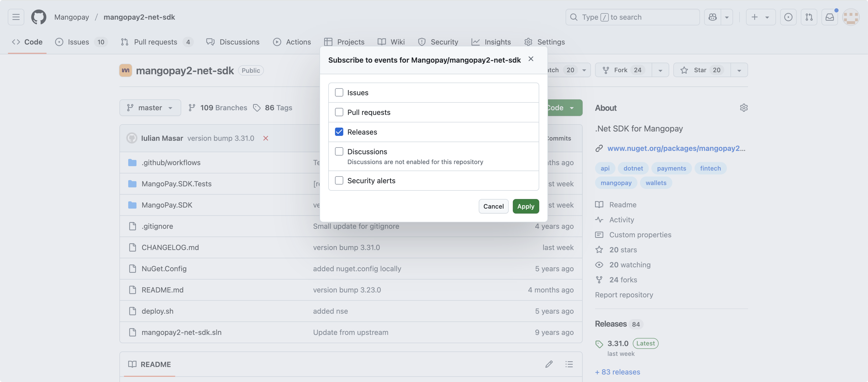Viewport: 868px width, 382px height.
Task: Expand the Fork options dropdown arrow
Action: point(660,70)
